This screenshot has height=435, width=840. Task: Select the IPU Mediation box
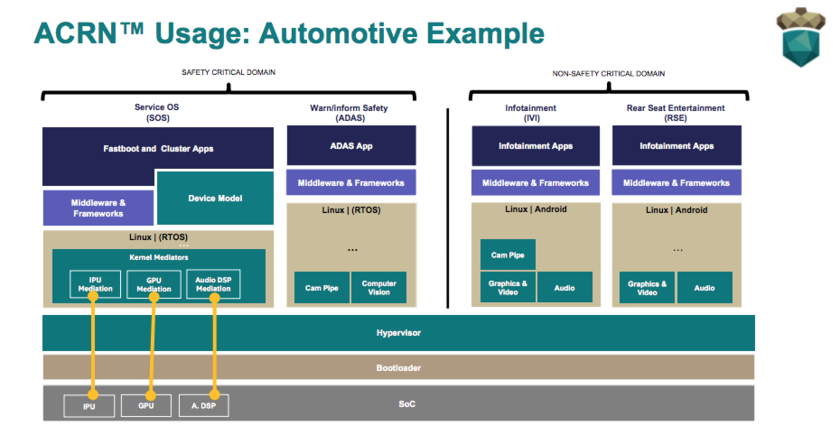[96, 284]
